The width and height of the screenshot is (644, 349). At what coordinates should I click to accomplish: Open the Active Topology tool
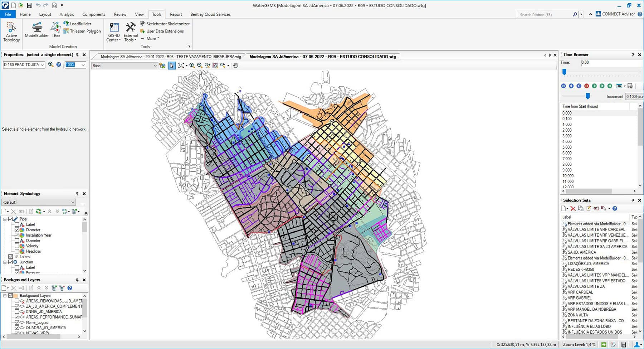pos(11,32)
